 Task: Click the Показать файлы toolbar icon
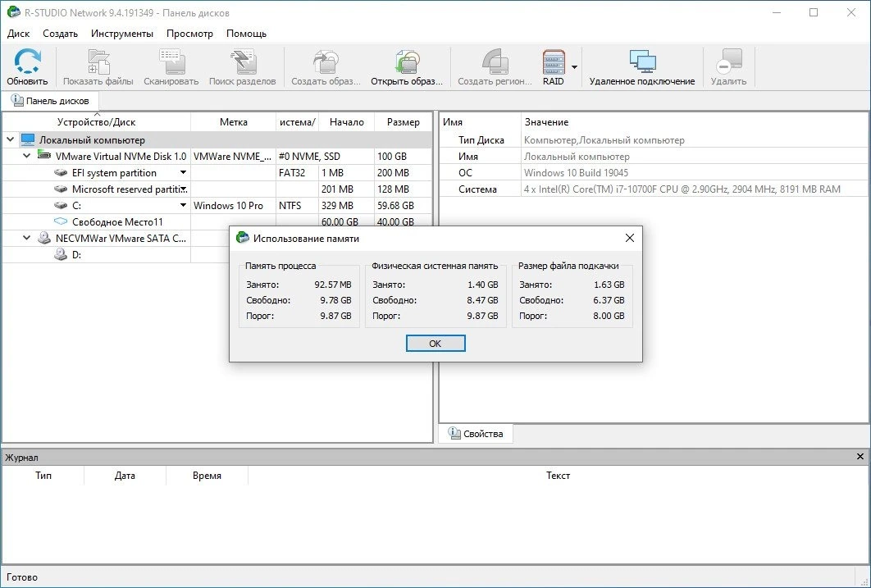pos(98,61)
